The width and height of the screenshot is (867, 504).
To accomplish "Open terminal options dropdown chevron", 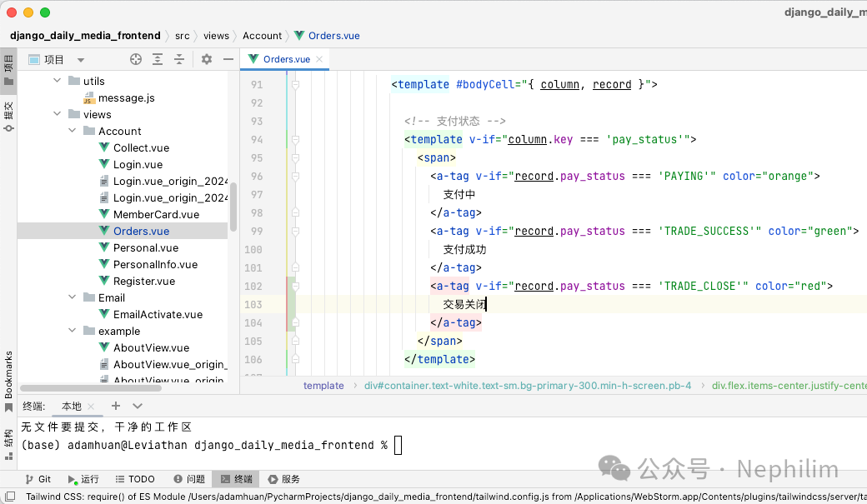I will 138,406.
